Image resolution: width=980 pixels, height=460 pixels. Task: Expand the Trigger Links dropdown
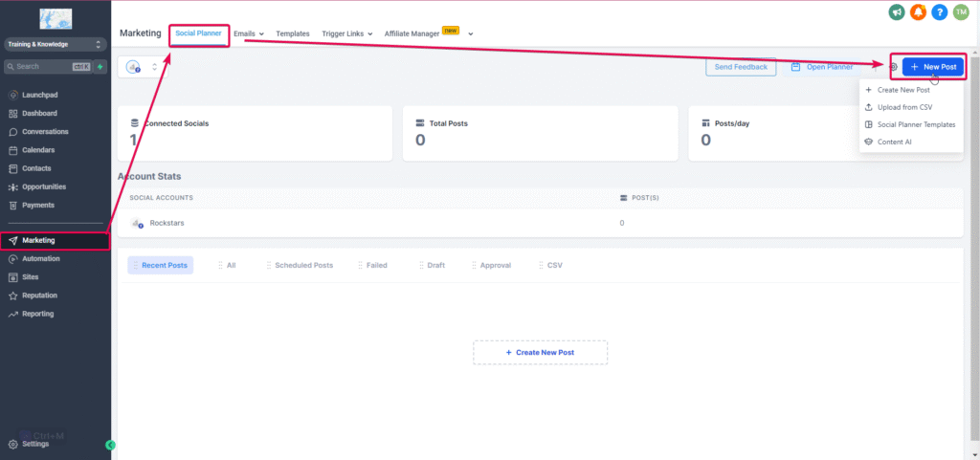coord(346,33)
